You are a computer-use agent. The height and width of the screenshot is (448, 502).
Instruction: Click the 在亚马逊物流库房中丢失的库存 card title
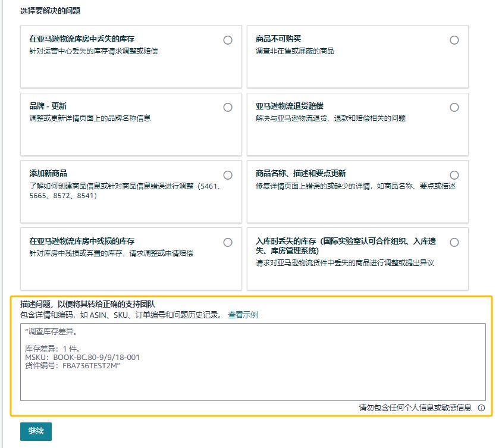pyautogui.click(x=81, y=39)
